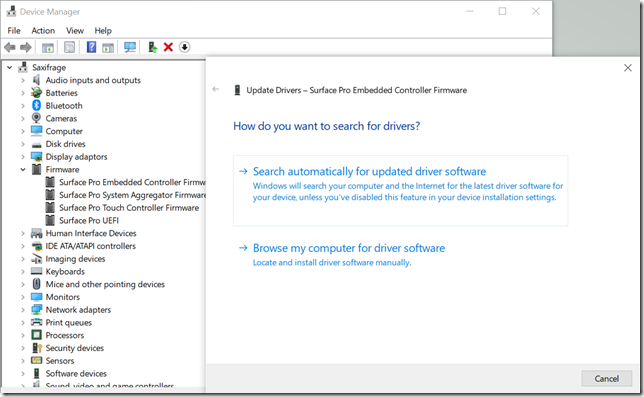644x397 pixels.
Task: Select the Bluetooth icon in tree
Action: 37,106
